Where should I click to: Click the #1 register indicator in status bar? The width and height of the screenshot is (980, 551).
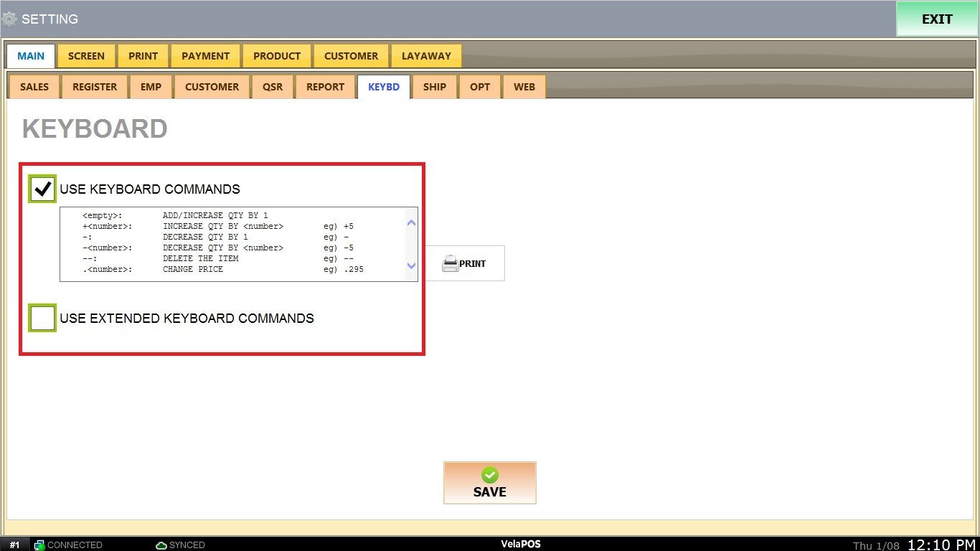14,545
